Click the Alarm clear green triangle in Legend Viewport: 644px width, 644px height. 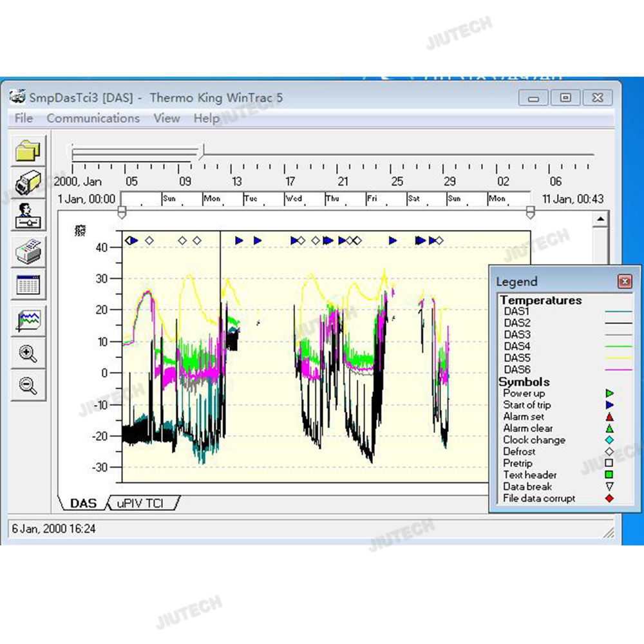point(609,428)
